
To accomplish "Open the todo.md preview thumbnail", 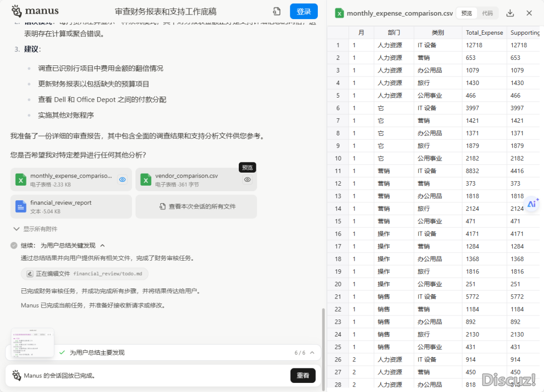I will coord(33,343).
